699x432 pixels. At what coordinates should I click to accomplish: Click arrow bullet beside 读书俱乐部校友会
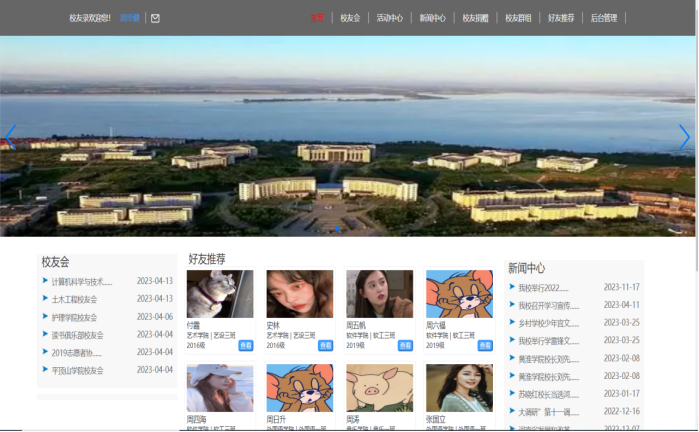click(45, 334)
